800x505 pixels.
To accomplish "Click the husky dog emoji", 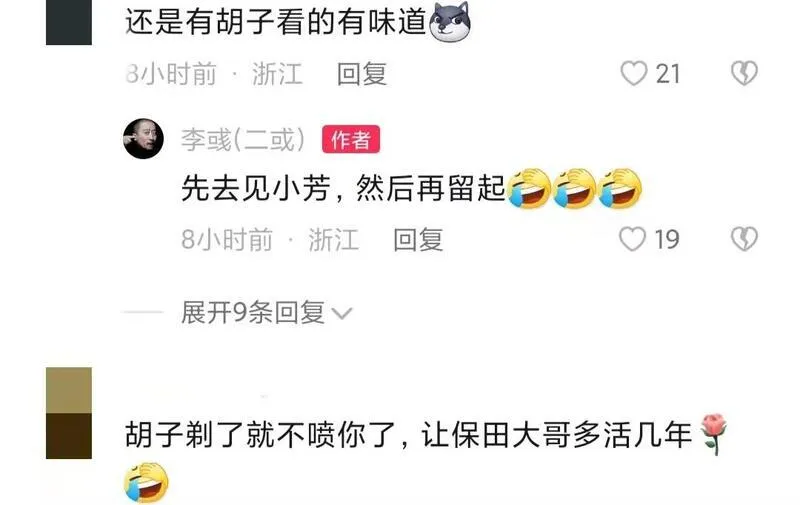I will [449, 21].
